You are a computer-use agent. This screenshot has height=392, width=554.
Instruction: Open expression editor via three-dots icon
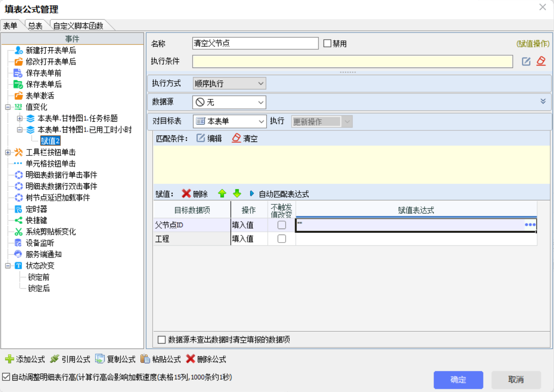tap(530, 225)
